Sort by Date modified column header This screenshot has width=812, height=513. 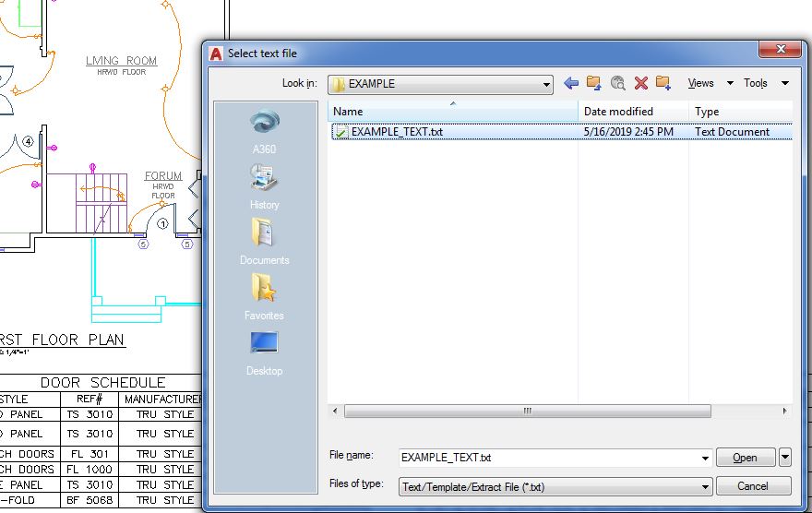(x=633, y=112)
